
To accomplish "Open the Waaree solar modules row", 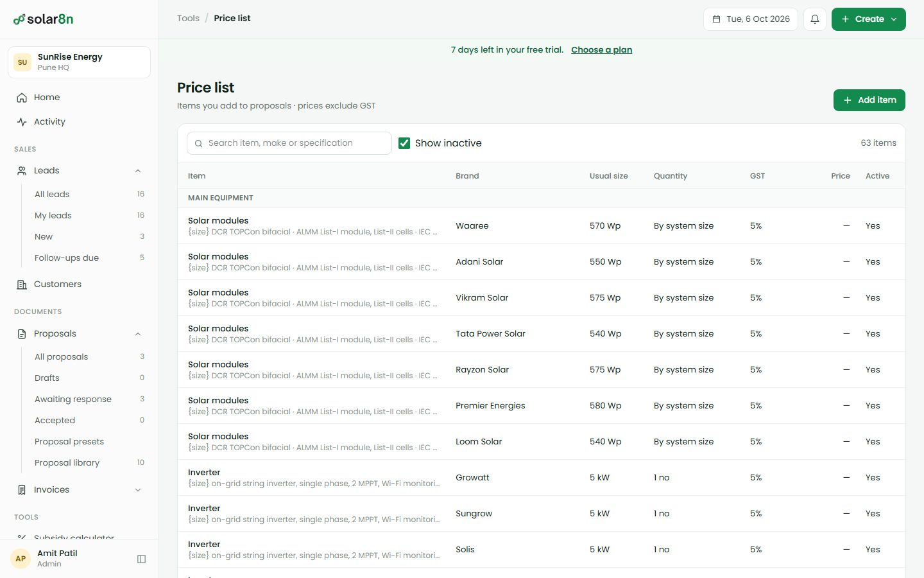I will pyautogui.click(x=542, y=226).
